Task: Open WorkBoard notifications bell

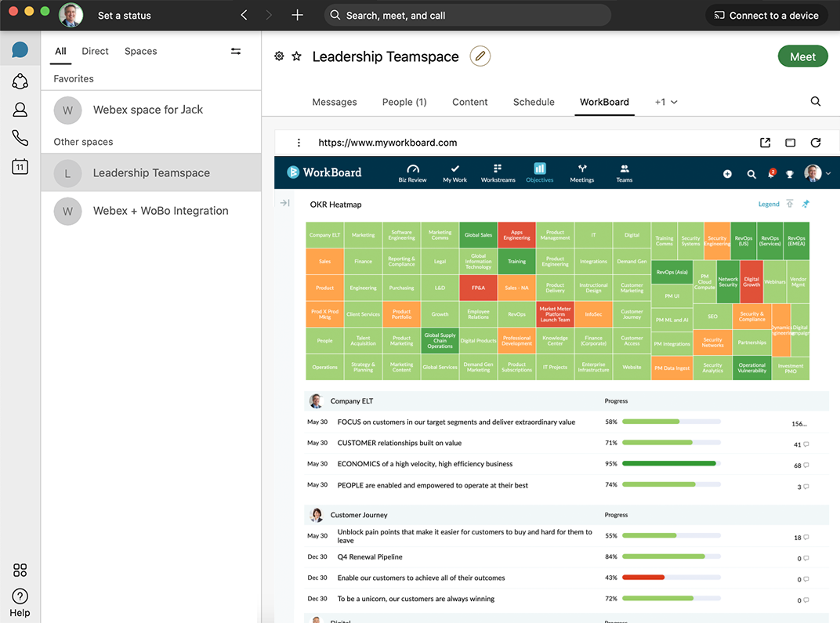Action: 771,173
